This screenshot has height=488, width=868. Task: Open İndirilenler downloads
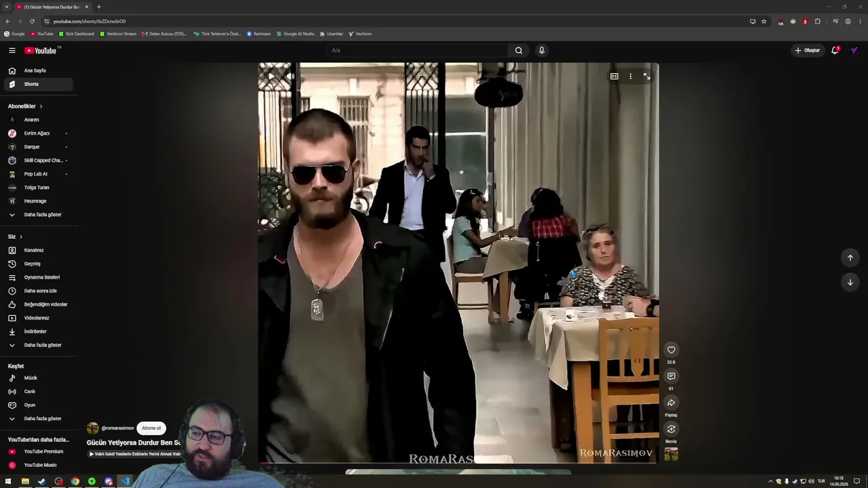point(38,331)
